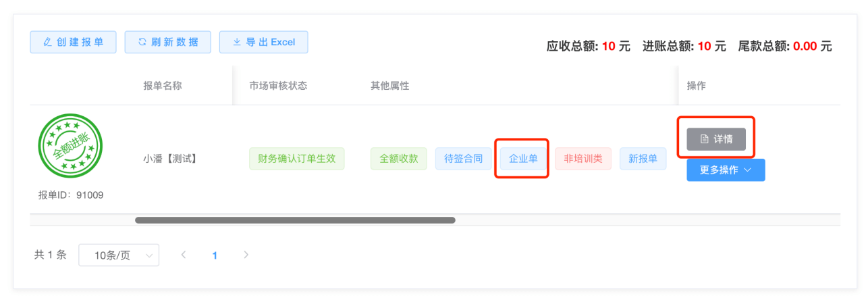Click the 导出 Excel download icon

point(237,42)
